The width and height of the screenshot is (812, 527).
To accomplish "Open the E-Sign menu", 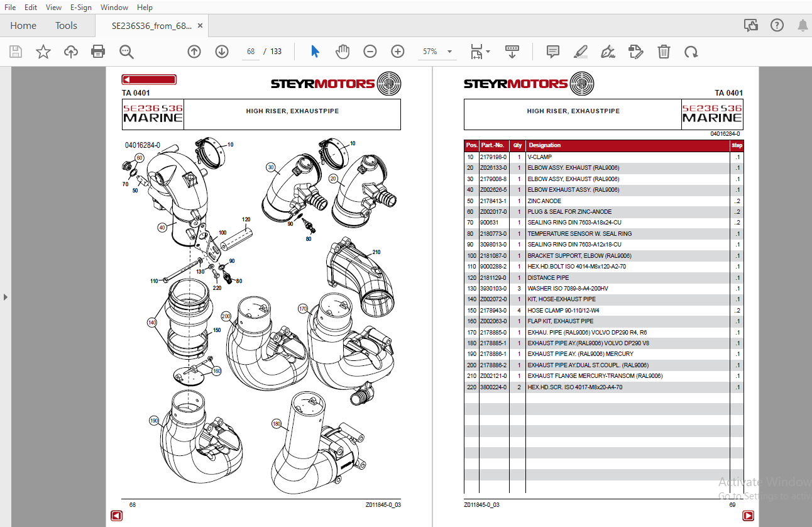I will pos(80,7).
